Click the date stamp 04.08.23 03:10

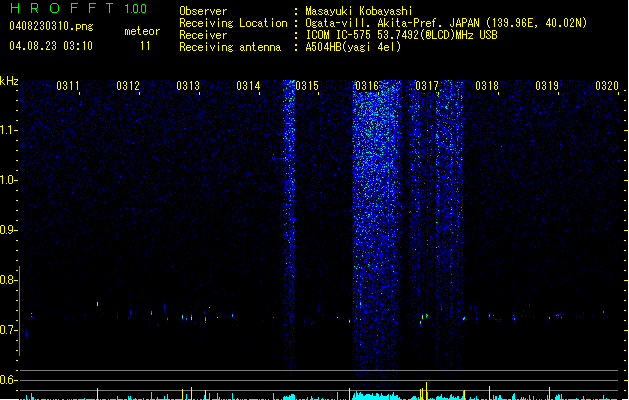tap(51, 46)
